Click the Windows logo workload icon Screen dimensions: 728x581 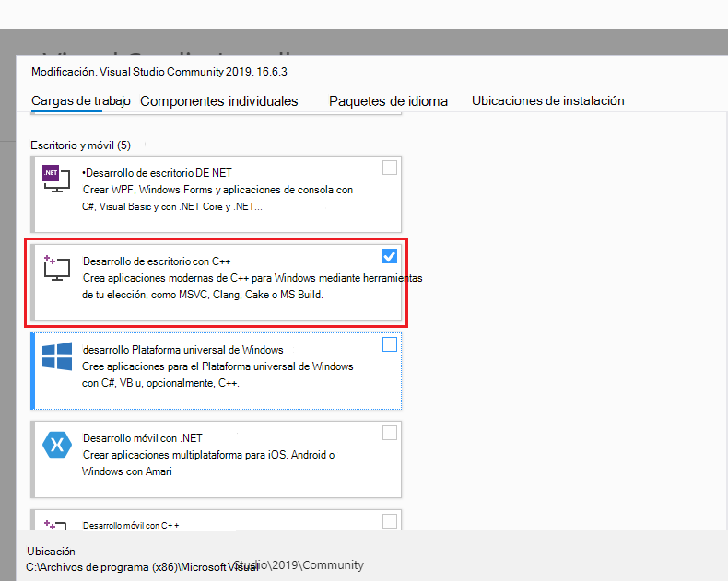[x=56, y=356]
